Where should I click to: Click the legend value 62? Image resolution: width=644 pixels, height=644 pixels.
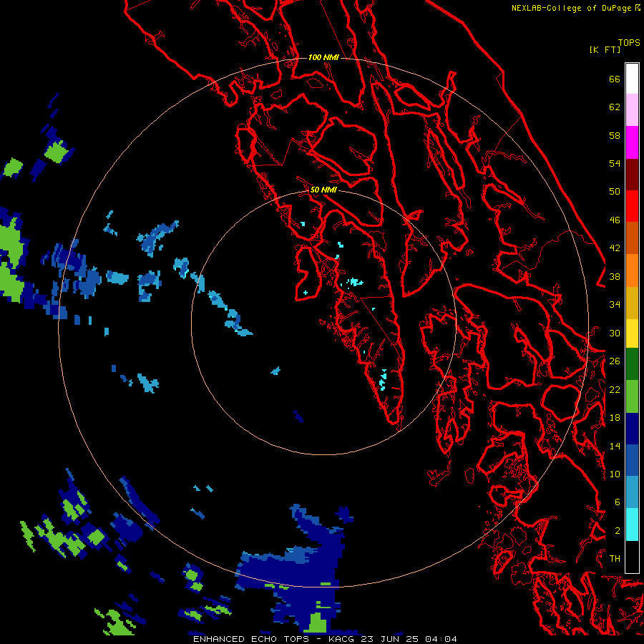[615, 107]
